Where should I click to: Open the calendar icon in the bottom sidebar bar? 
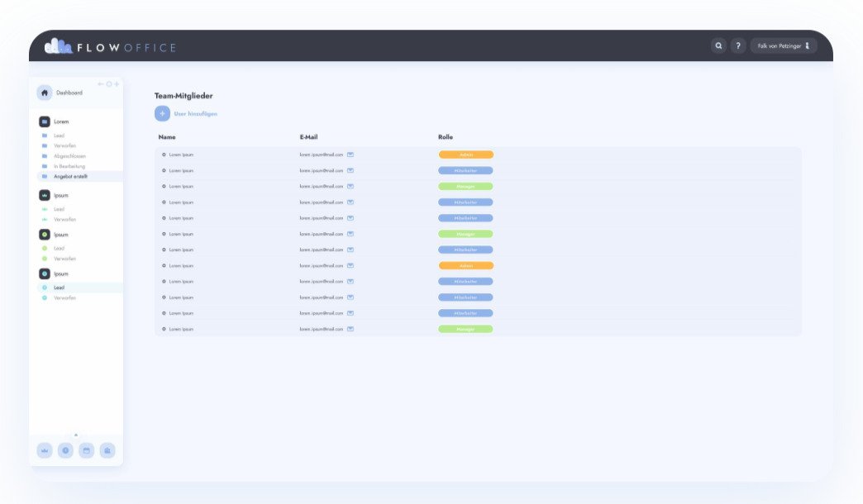[x=86, y=450]
